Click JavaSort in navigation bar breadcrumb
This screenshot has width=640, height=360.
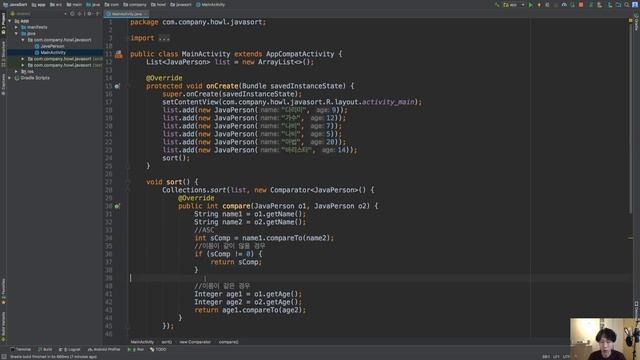(x=15, y=5)
